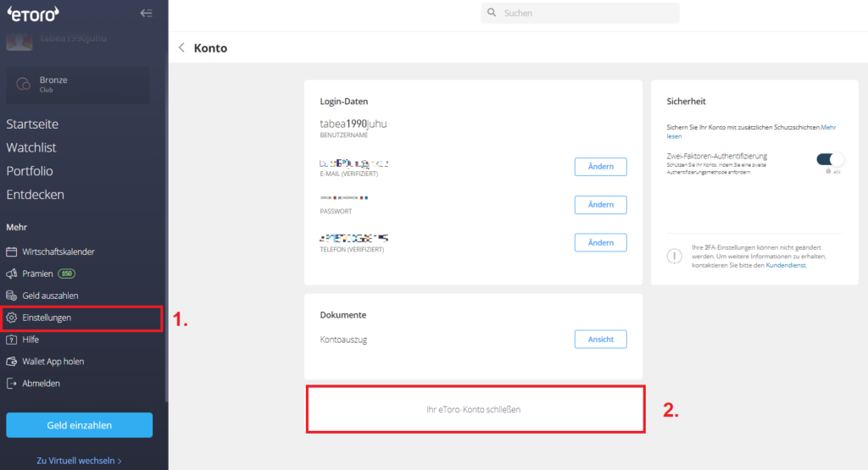
Task: Click the Hilfe question mark icon
Action: [12, 340]
